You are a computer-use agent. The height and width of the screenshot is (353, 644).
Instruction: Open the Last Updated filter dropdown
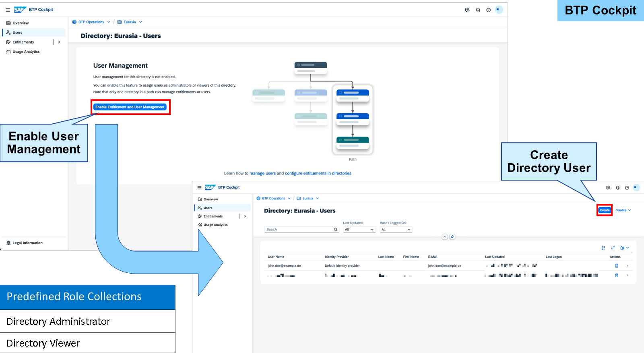(359, 230)
